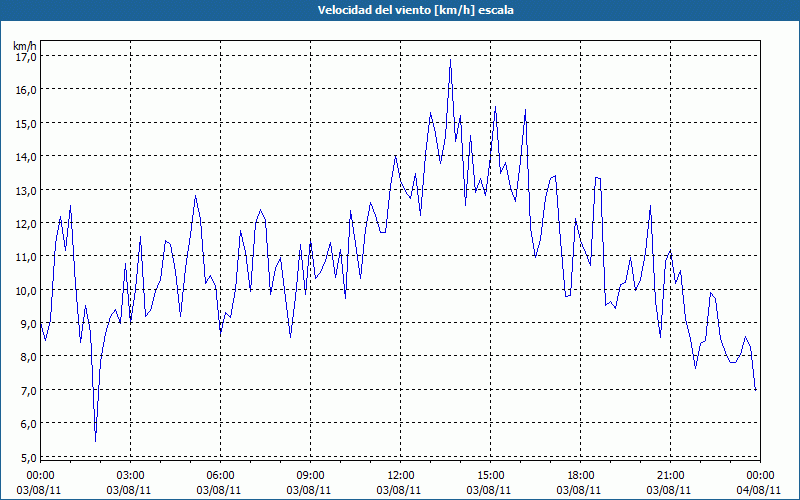Select the 6,0 y-axis label
This screenshot has width=800, height=500.
tap(29, 423)
